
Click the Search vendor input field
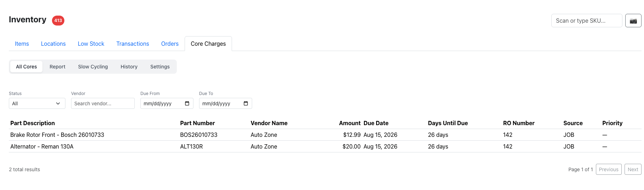click(x=103, y=104)
